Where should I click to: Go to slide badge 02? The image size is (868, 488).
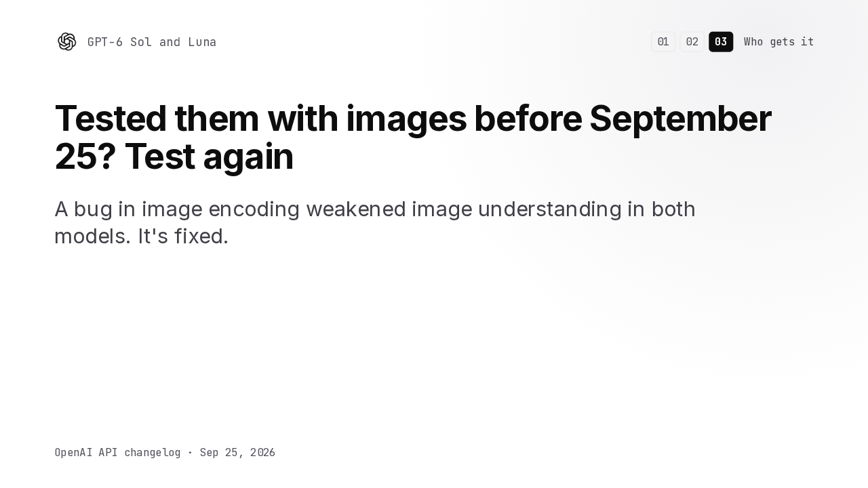coord(692,42)
